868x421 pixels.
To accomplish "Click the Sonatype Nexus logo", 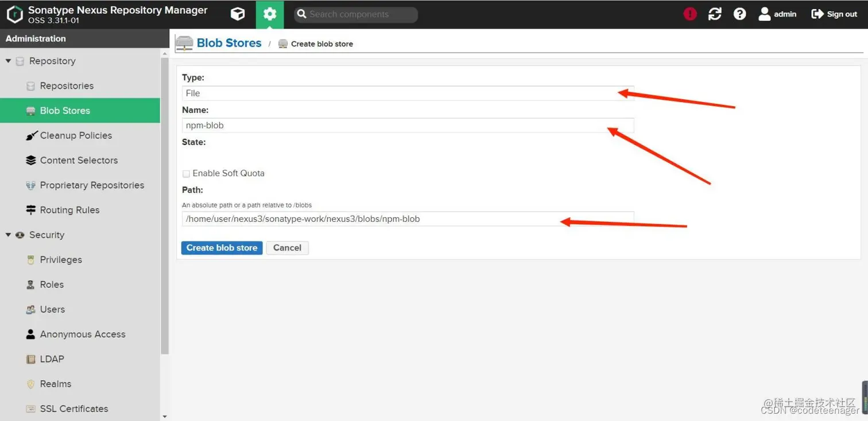I will 14,14.
